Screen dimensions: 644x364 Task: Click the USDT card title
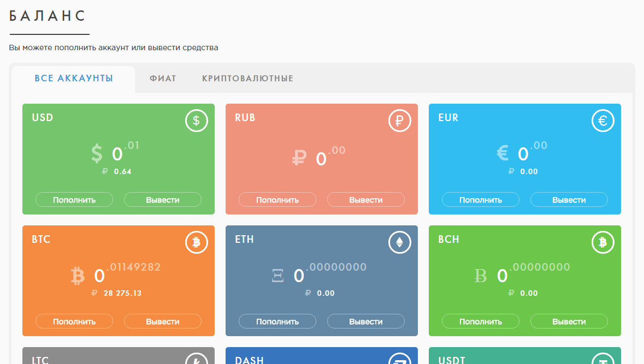pyautogui.click(x=452, y=360)
